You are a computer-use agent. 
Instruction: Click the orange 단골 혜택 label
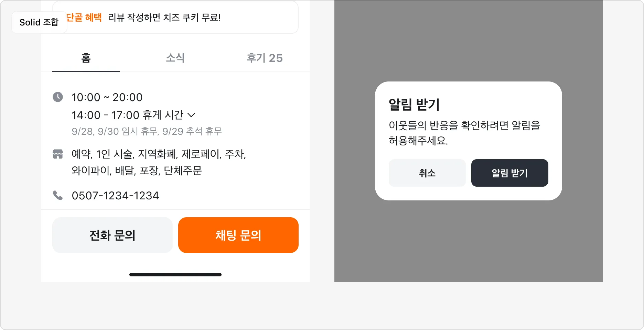(x=85, y=17)
